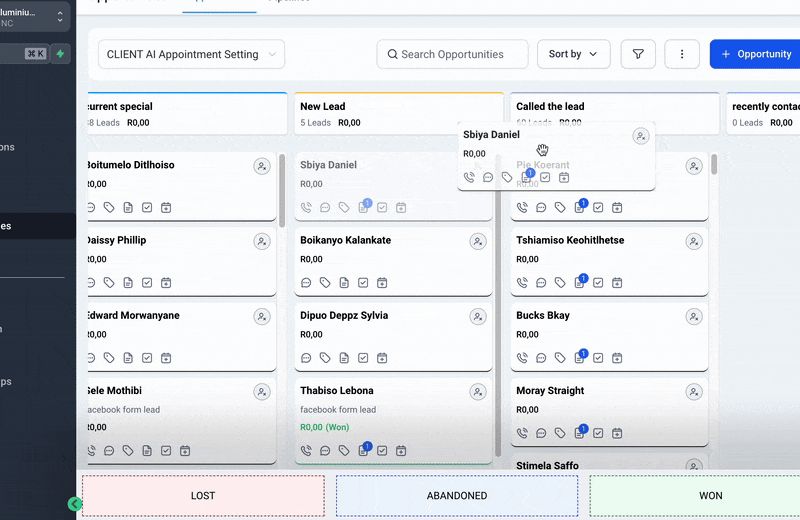This screenshot has width=800, height=520.
Task: Open notes icon on Boikanyo Kalankate card
Action: [x=344, y=283]
